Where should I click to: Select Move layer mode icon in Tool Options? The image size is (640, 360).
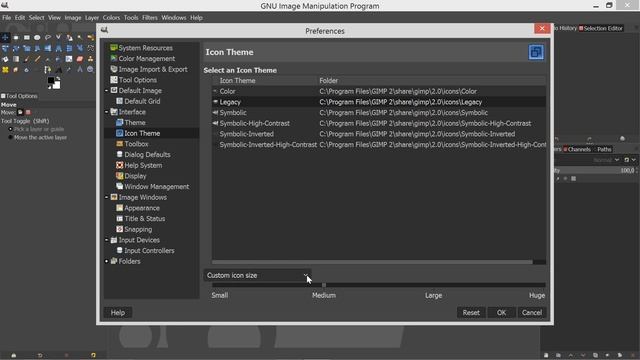(x=20, y=112)
